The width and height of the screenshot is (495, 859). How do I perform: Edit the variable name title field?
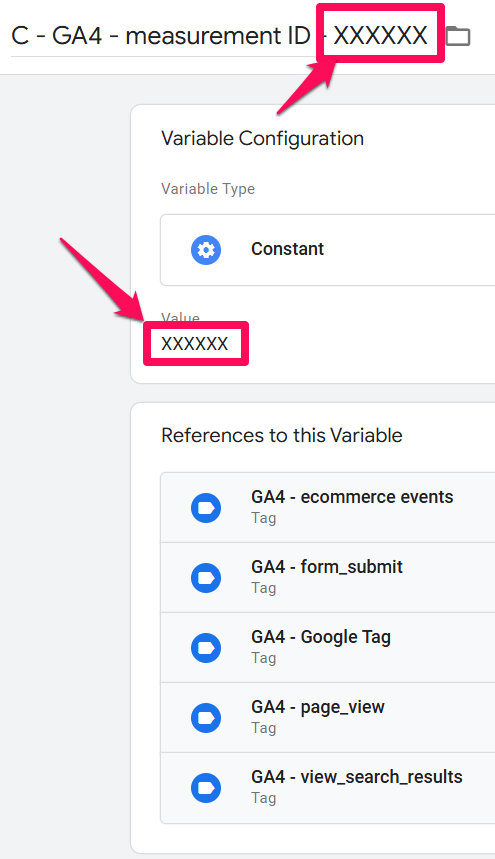click(x=219, y=36)
